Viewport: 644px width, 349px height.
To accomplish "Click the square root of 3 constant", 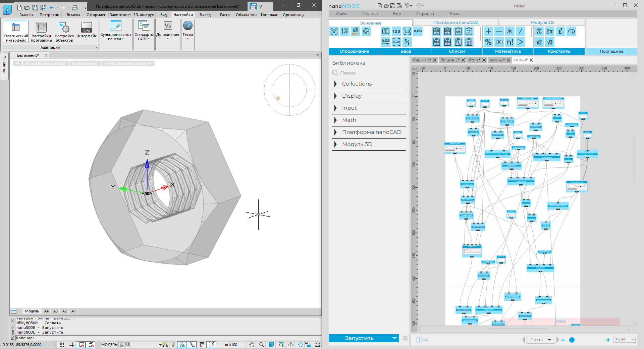I will pyautogui.click(x=549, y=42).
